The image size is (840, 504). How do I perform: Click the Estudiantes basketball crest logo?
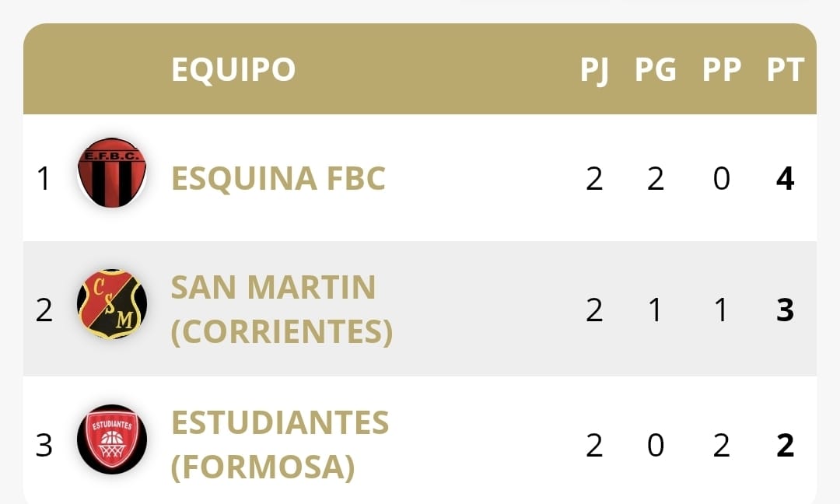coord(112,439)
